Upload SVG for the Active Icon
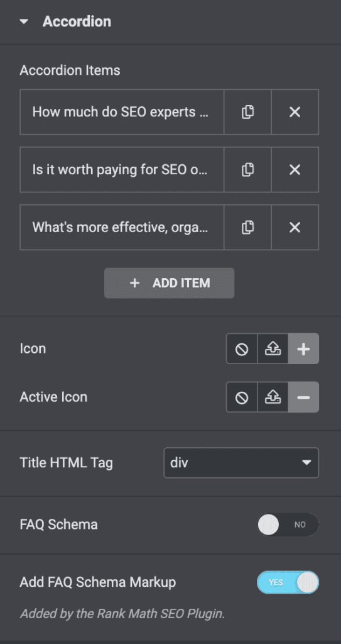Screen dimensions: 341x644 click(273, 397)
